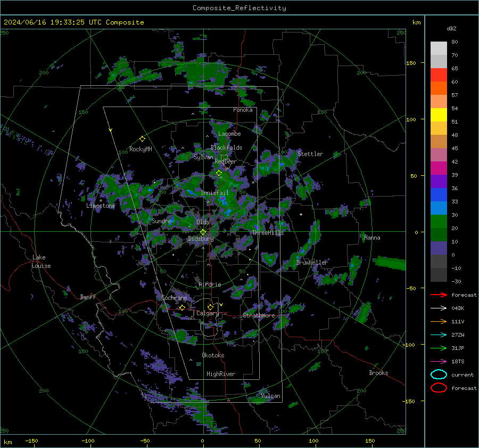Click the red forecast ellipse icon
This screenshot has width=479, height=448.
[x=439, y=388]
